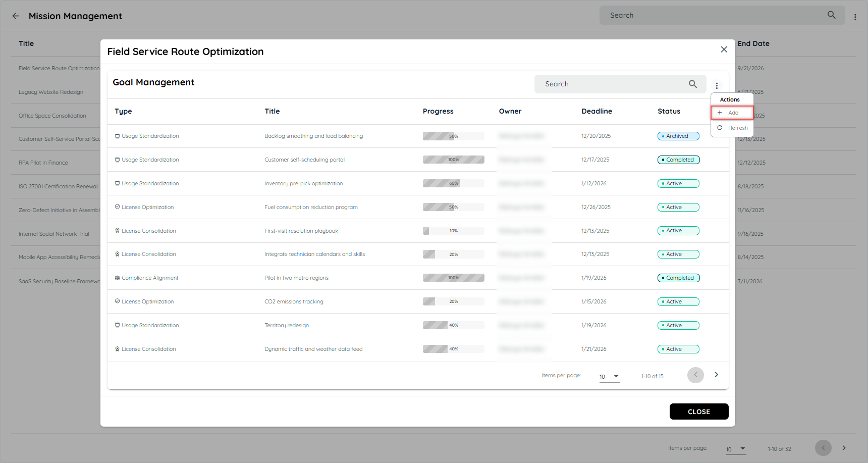The image size is (868, 463).
Task: Open the goal items per page dropdown
Action: pyautogui.click(x=609, y=377)
